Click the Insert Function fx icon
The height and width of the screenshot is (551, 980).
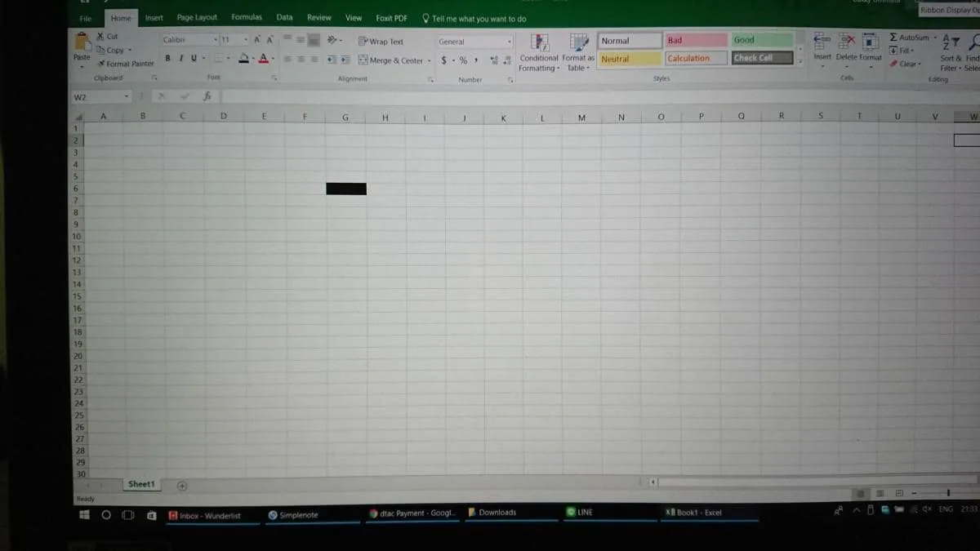[x=207, y=96]
